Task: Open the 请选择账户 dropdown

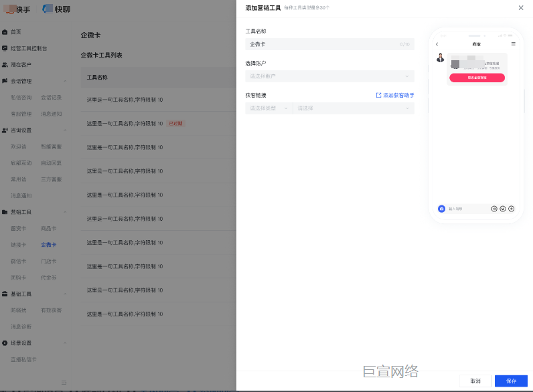Action: pyautogui.click(x=329, y=76)
